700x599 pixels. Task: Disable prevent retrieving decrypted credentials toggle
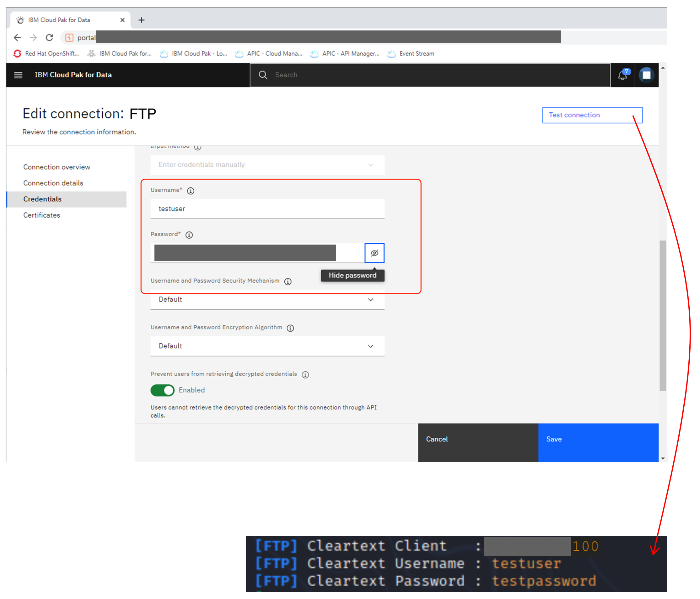pyautogui.click(x=163, y=391)
